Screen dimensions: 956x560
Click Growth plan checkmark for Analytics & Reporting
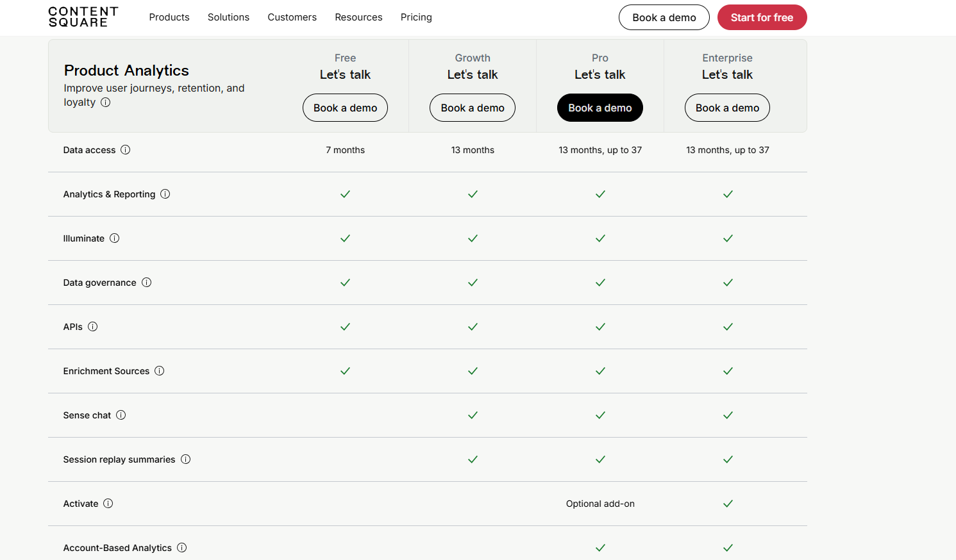pyautogui.click(x=473, y=194)
